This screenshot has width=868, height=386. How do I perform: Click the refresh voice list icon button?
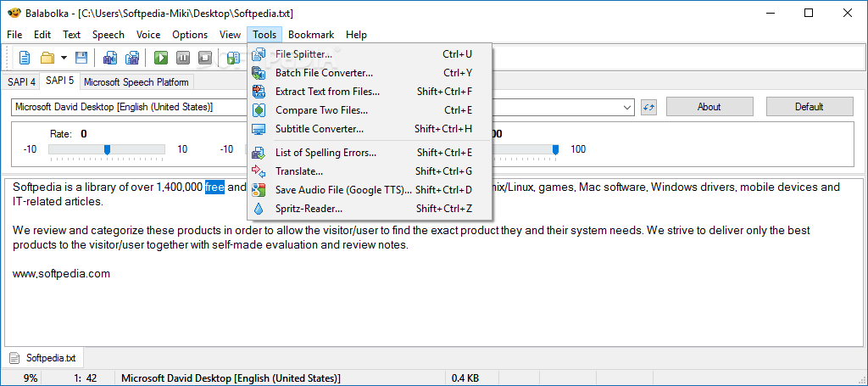pos(648,107)
